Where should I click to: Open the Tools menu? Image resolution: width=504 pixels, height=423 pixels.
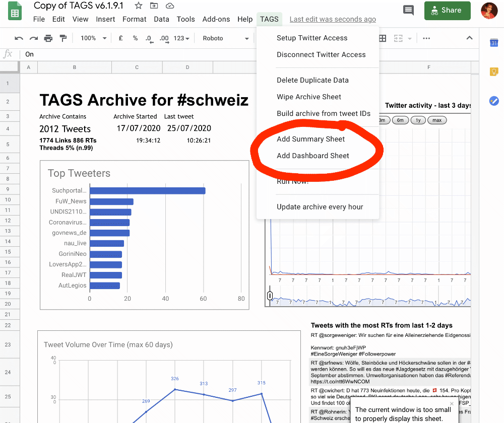coord(186,19)
